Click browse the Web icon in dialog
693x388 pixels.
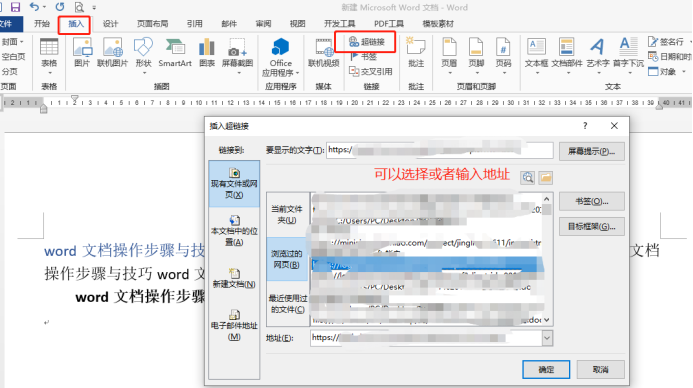click(x=528, y=178)
